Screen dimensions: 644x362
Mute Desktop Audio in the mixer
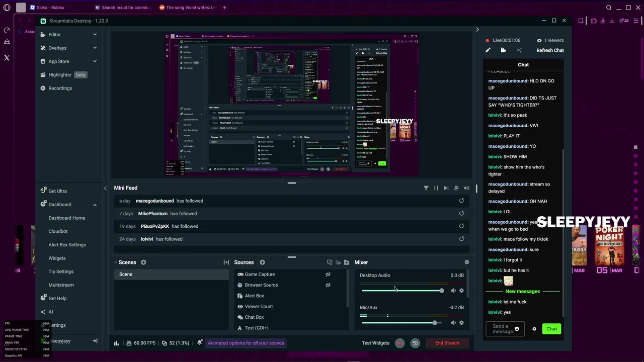pyautogui.click(x=453, y=291)
